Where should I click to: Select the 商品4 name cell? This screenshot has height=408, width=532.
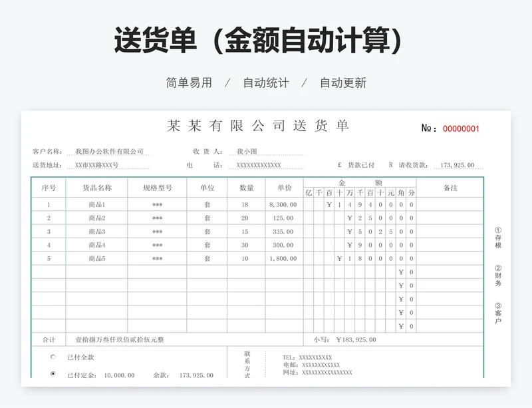97,245
